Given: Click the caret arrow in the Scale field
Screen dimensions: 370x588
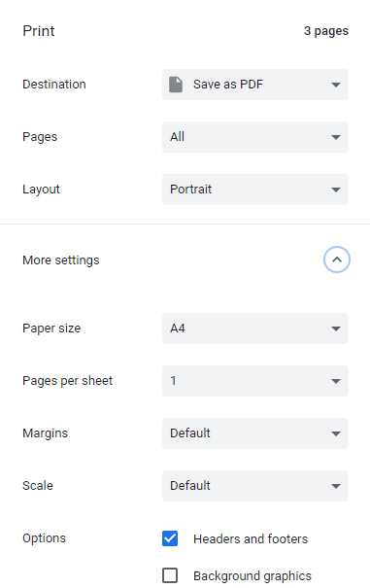Looking at the screenshot, I should (336, 486).
